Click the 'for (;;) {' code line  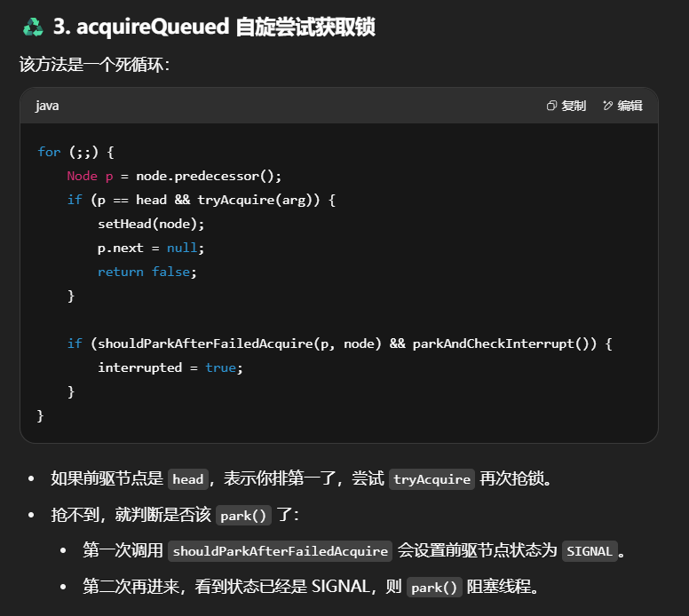tap(75, 152)
